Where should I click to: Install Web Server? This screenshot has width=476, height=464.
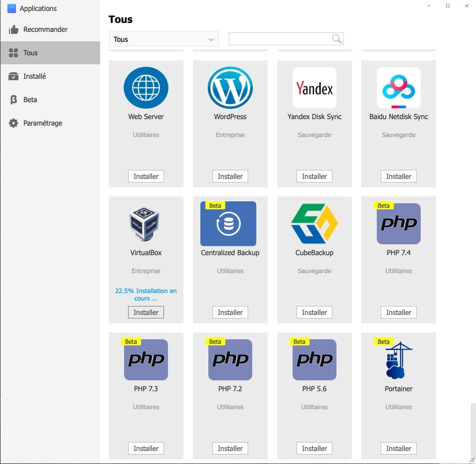[146, 176]
